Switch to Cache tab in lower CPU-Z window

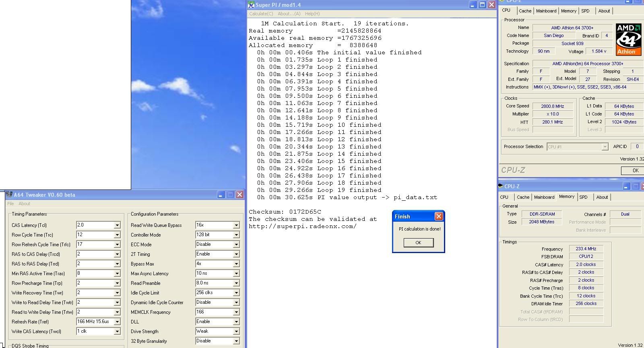[x=523, y=197]
